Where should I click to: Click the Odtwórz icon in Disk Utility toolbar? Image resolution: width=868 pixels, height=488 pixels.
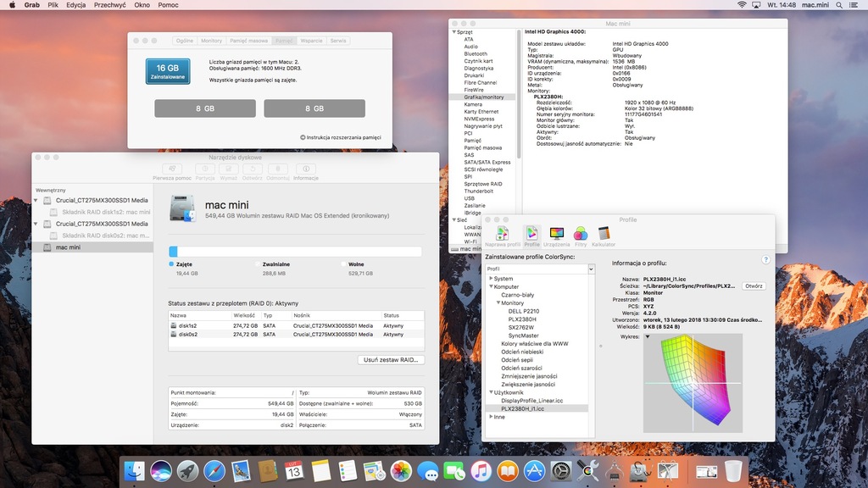253,169
